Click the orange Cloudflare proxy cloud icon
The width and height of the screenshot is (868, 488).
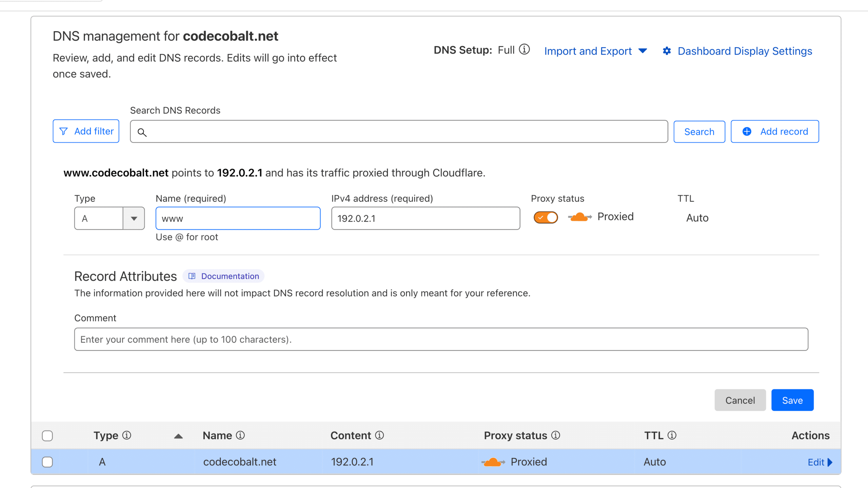tap(579, 217)
